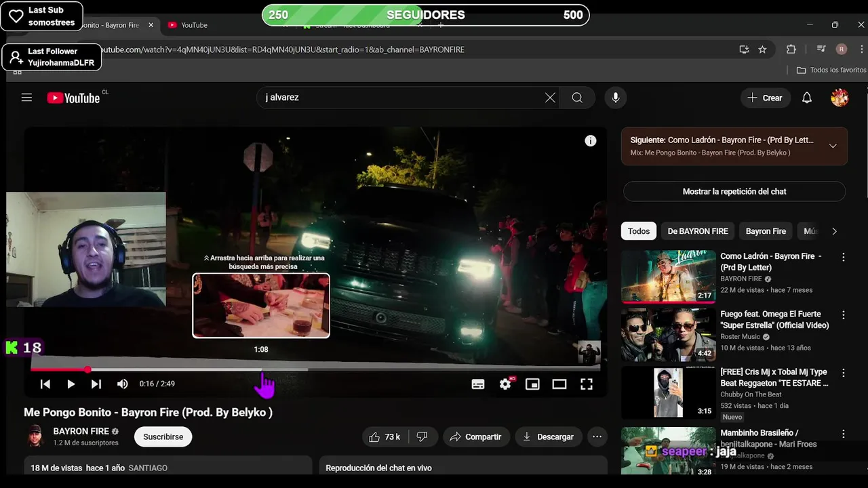Open the Mambinho Brasileño video title

(768, 439)
